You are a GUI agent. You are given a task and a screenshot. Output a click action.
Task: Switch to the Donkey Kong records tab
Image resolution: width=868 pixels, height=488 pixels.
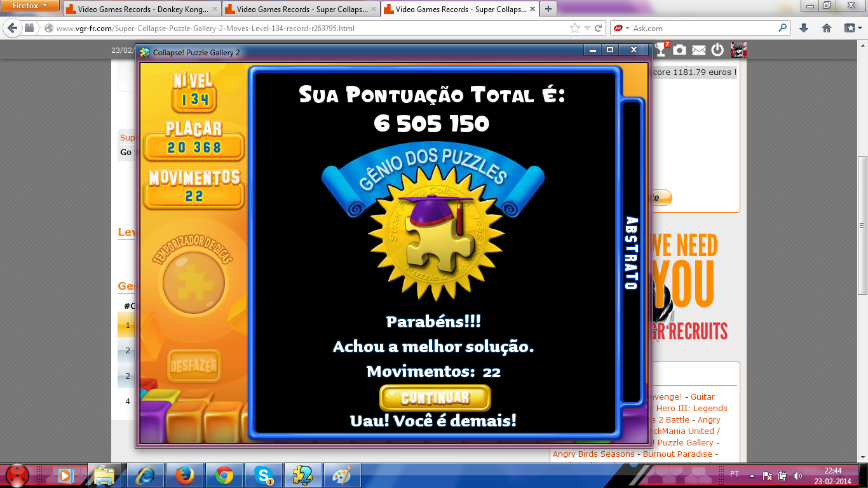pyautogui.click(x=141, y=10)
